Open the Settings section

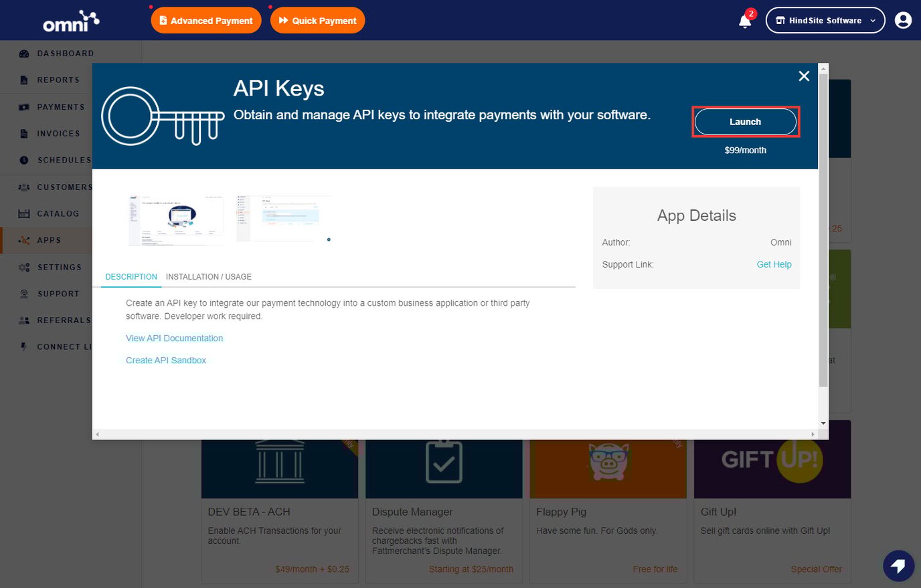point(60,267)
